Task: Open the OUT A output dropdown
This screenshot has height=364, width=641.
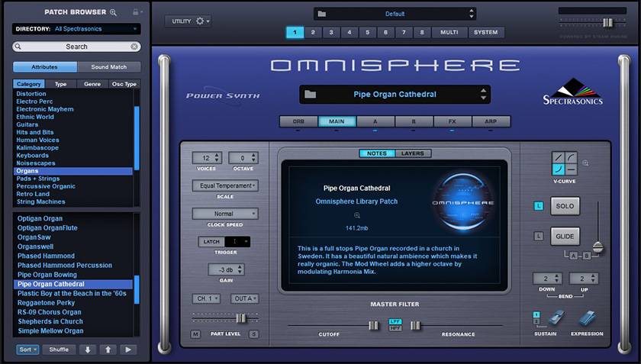Action: [x=244, y=298]
